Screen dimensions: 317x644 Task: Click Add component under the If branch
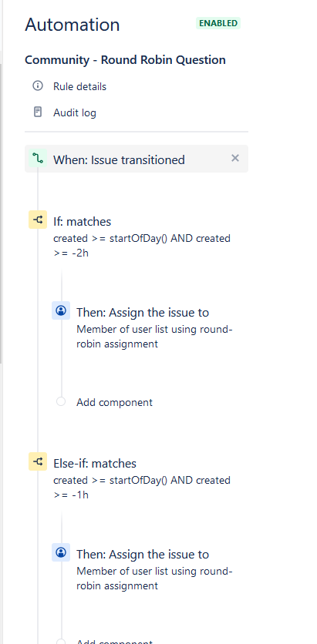pos(114,402)
